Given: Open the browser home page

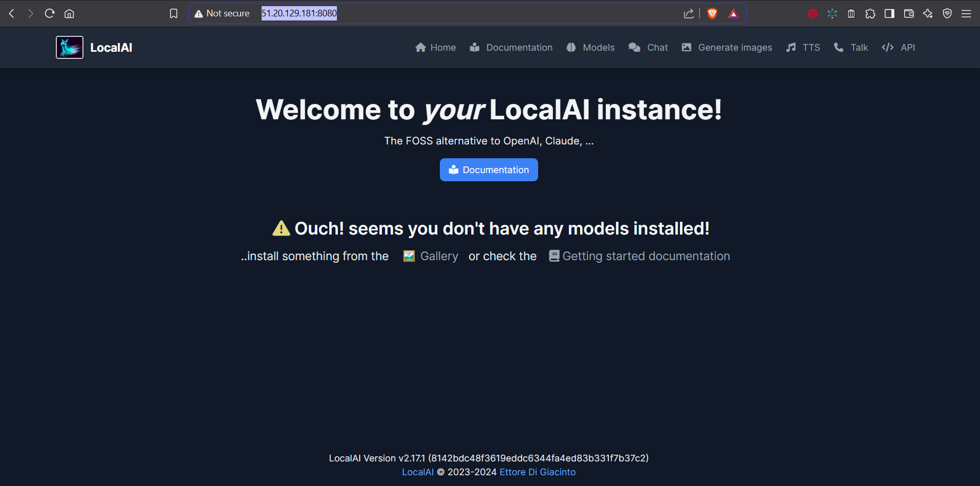Looking at the screenshot, I should click(69, 13).
